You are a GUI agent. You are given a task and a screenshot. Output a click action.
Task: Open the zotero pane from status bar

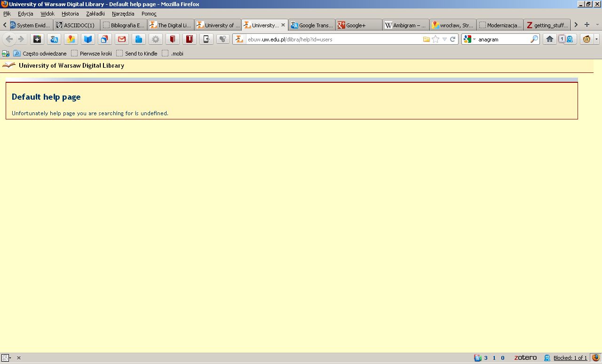coord(525,358)
